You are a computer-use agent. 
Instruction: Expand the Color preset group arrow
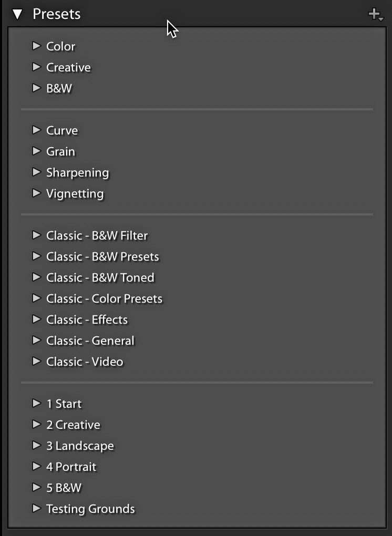[36, 46]
